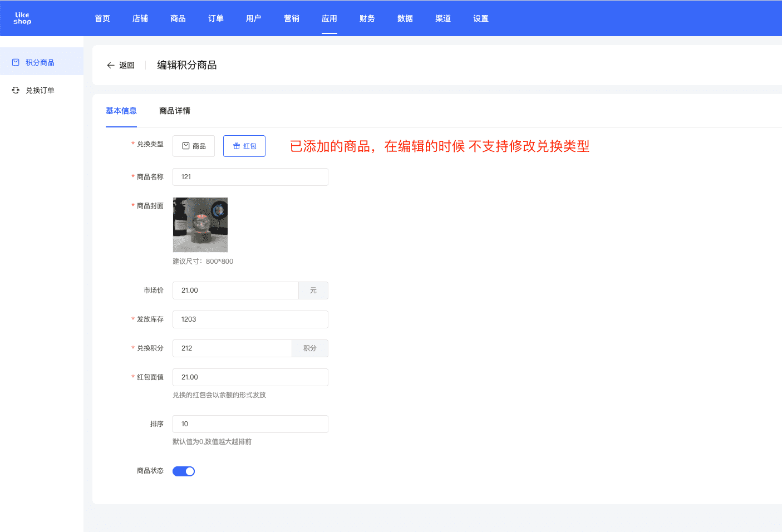Viewport: 782px width, 532px height.
Task: Click the 兑换订单 sidebar icon
Action: (16, 90)
